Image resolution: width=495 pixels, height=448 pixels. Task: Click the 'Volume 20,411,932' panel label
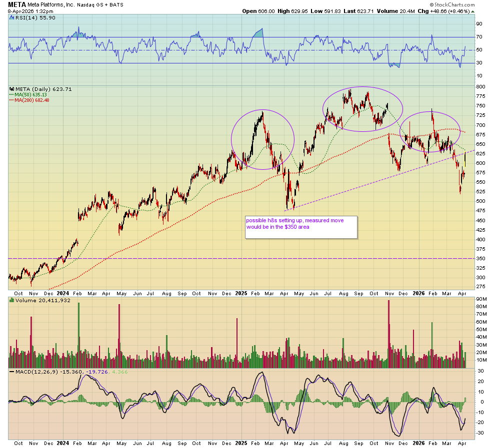[42, 301]
